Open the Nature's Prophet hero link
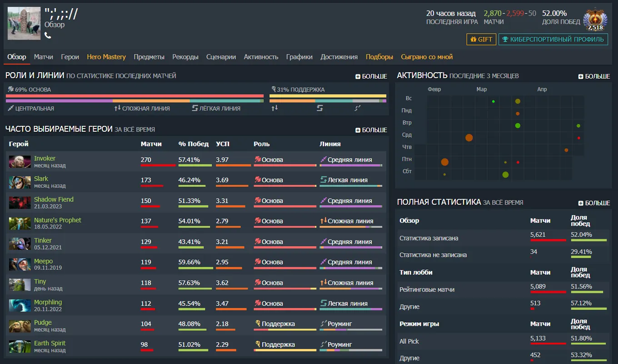The image size is (618, 364). (x=58, y=220)
